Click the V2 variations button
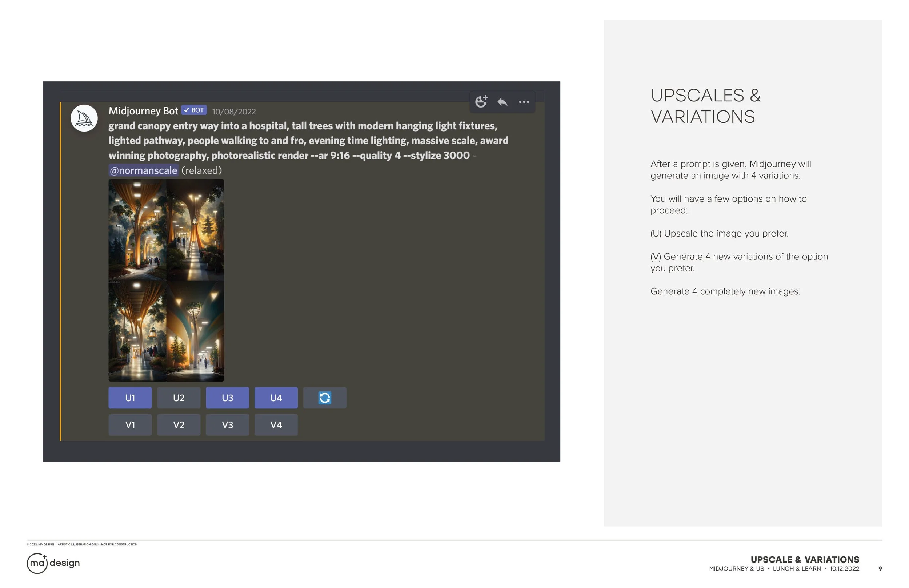909x588 pixels. 179,425
